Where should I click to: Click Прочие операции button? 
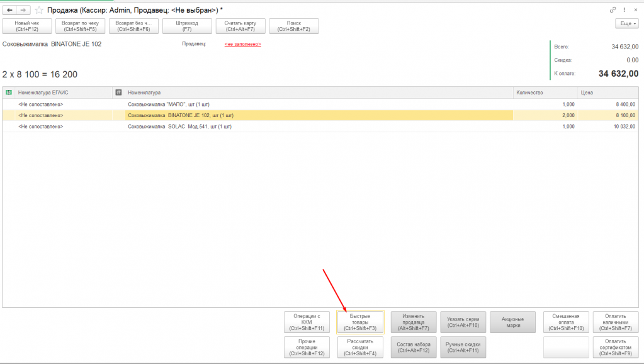tap(307, 347)
